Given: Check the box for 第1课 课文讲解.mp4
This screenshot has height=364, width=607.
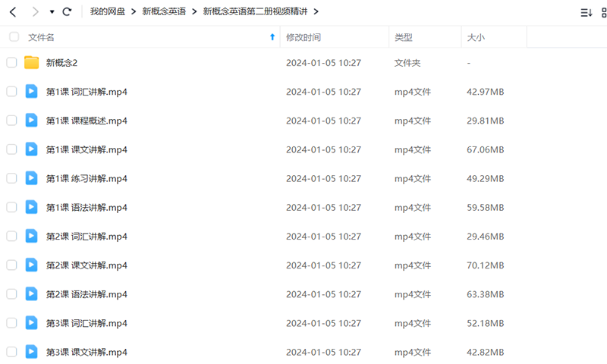Looking at the screenshot, I should (x=11, y=149).
